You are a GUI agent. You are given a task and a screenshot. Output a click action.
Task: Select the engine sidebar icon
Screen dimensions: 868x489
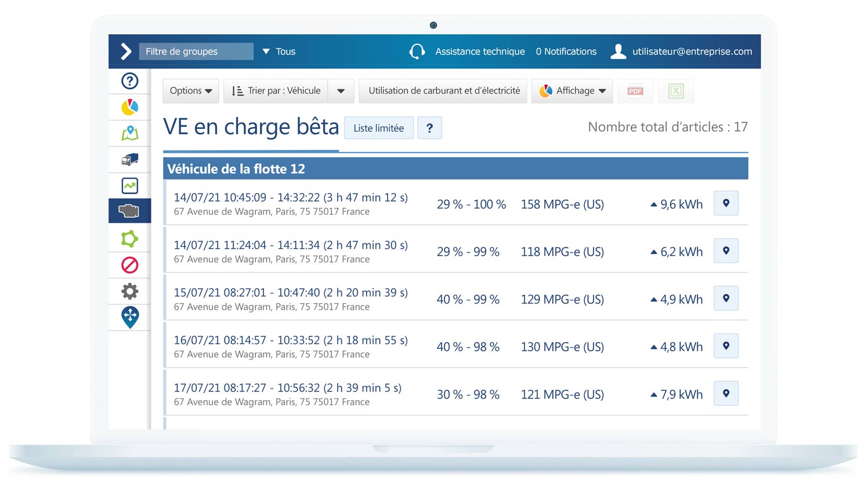129,211
